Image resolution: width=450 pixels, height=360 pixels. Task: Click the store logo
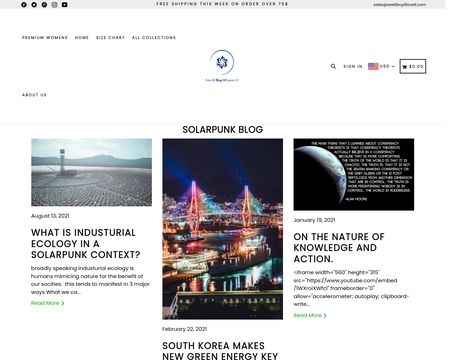pos(222,66)
